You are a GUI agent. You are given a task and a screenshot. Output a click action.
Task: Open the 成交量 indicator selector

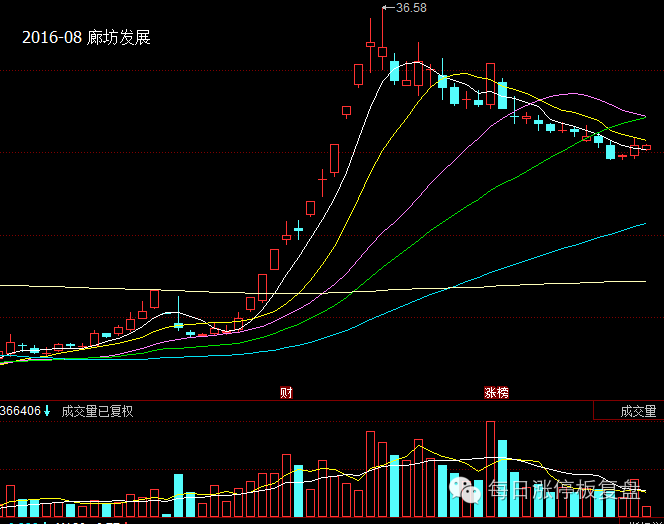[x=628, y=410]
